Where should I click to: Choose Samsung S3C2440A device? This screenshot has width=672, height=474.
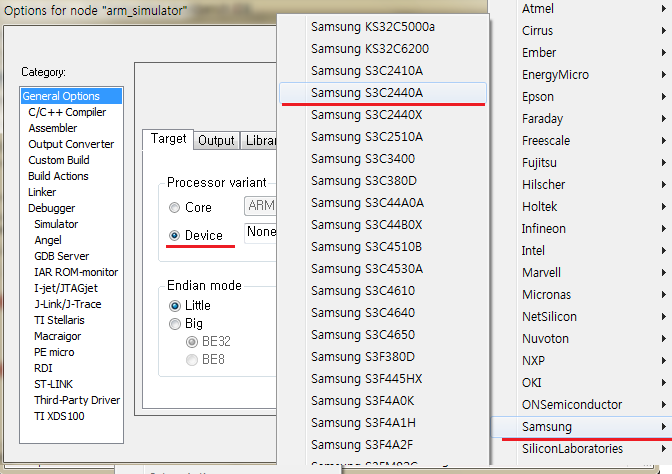(383, 93)
